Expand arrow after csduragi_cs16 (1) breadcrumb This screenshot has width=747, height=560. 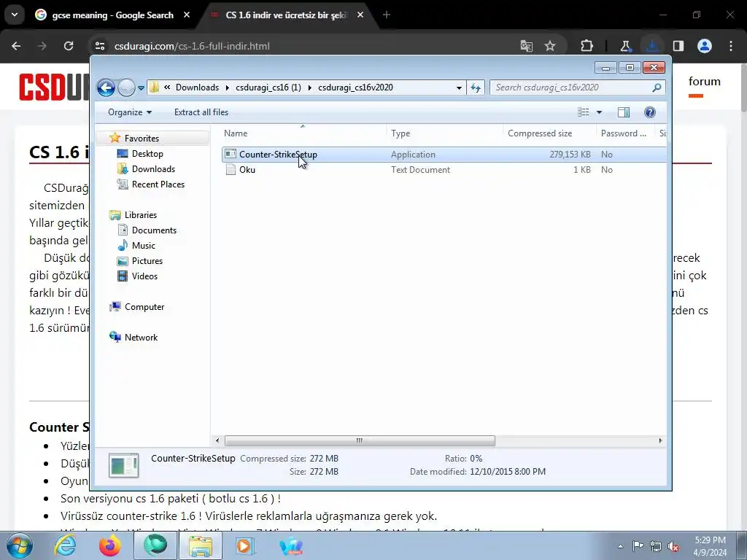point(309,87)
